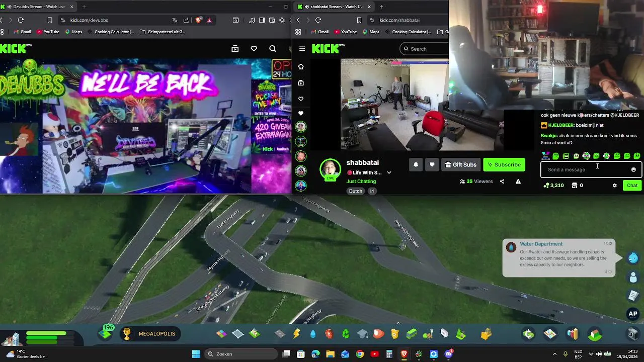Click the Zoeken taskbar search box

240,354
